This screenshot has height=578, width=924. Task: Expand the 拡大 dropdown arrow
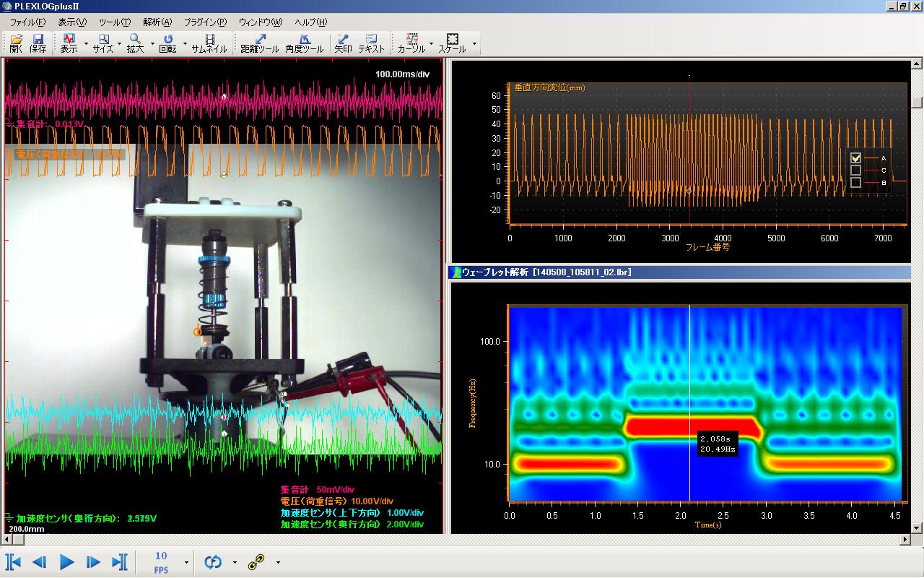151,44
